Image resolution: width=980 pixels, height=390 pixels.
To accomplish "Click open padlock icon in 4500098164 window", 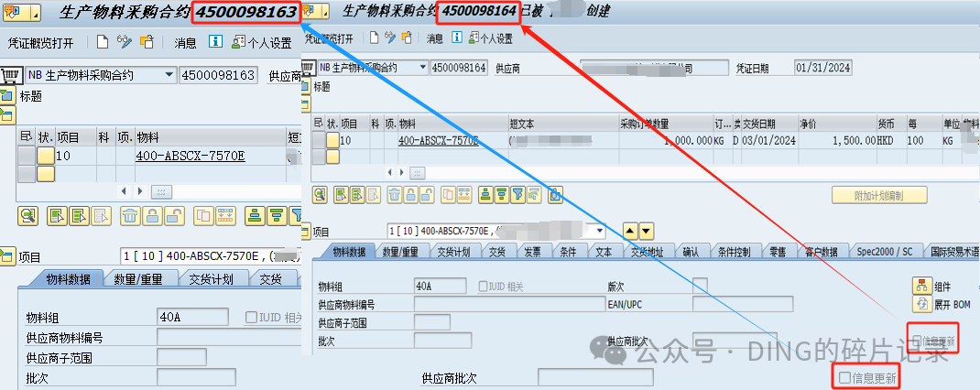I will point(427,195).
